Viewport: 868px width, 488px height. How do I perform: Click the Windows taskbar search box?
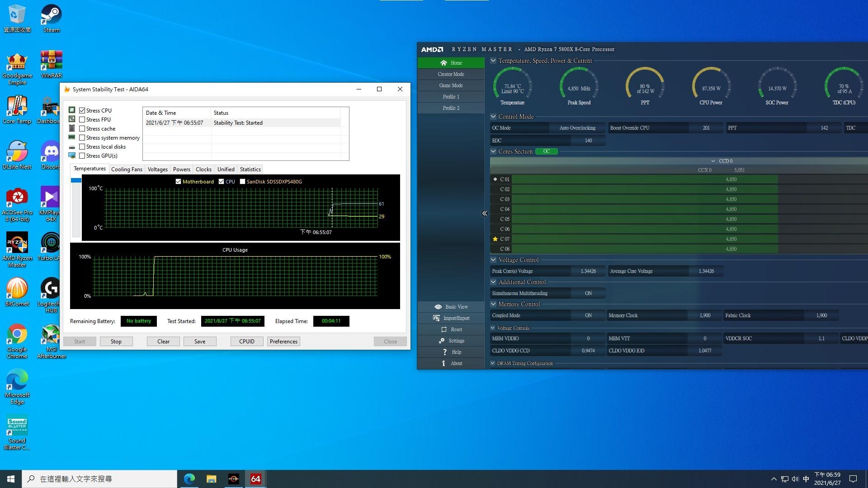(x=99, y=479)
